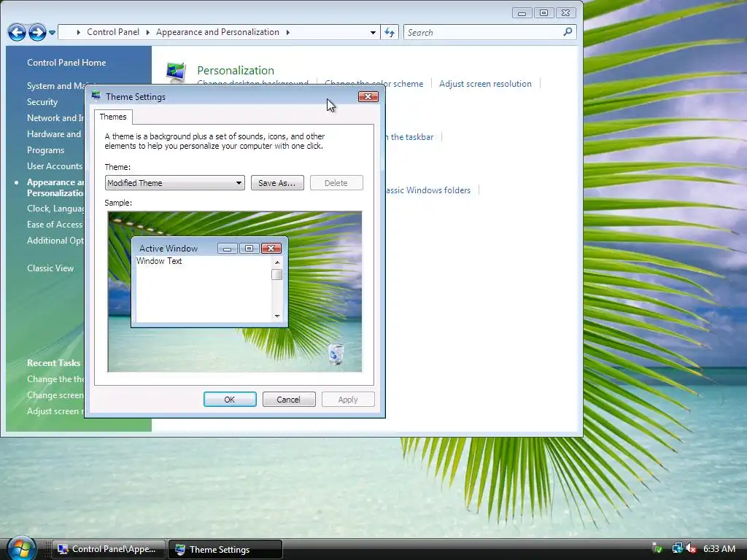Open the Windows Start orb
The height and width of the screenshot is (560, 747).
(x=22, y=548)
